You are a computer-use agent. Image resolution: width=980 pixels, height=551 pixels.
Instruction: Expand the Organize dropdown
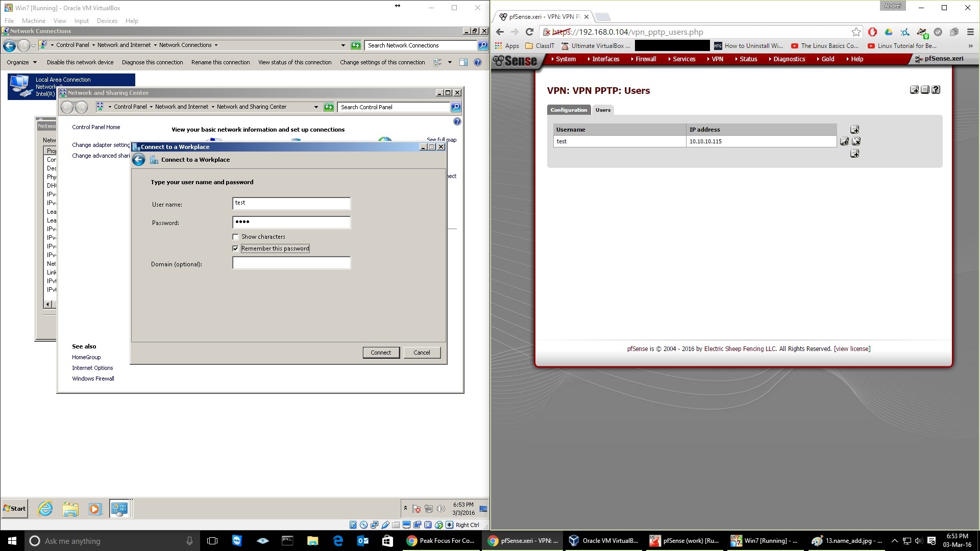coord(21,62)
